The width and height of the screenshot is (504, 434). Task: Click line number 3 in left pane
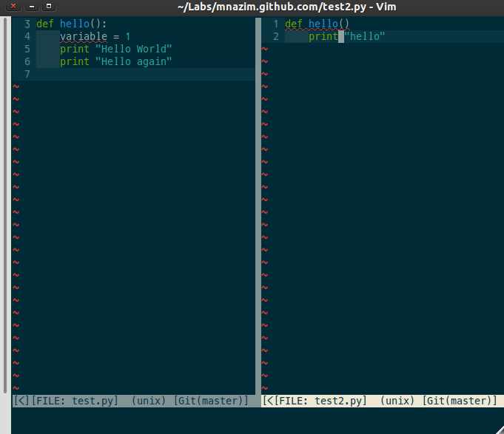[27, 24]
